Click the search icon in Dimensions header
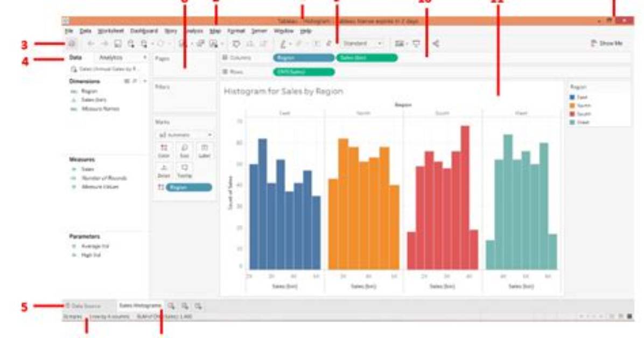The image size is (644, 338). (135, 81)
